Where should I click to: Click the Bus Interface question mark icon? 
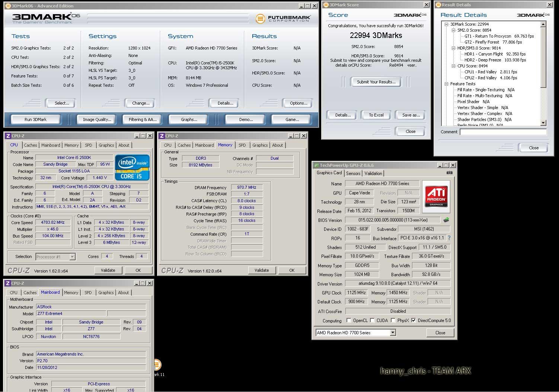pyautogui.click(x=449, y=238)
